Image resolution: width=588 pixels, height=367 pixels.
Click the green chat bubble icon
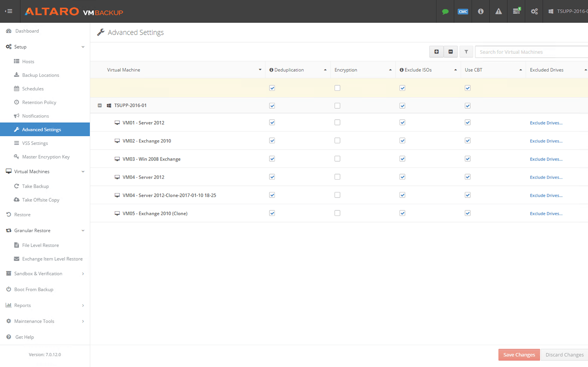click(x=445, y=12)
